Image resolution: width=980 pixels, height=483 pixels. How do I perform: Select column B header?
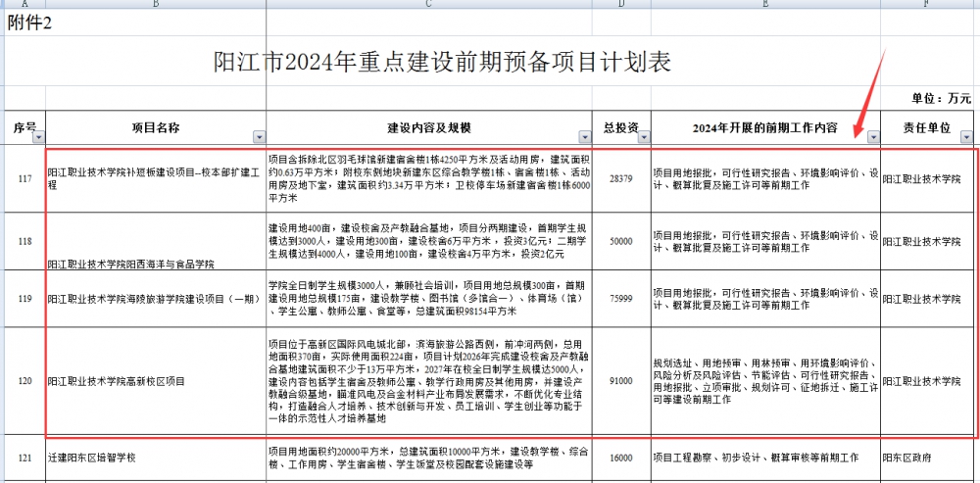156,4
